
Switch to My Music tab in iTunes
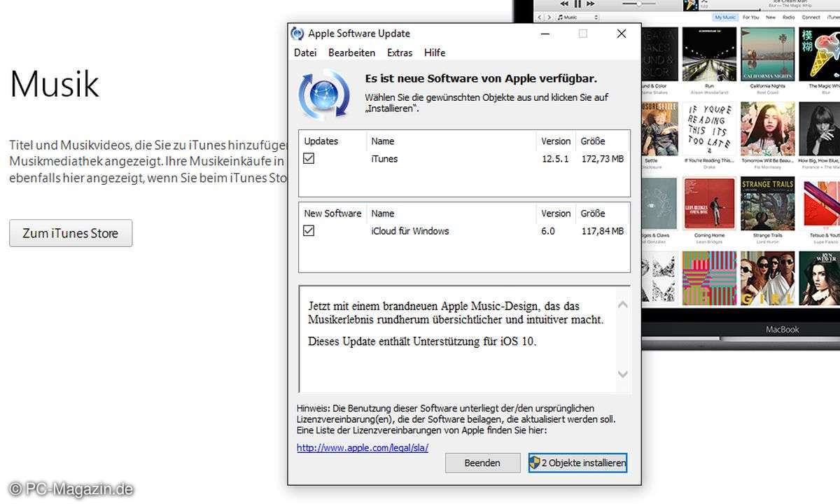click(725, 17)
